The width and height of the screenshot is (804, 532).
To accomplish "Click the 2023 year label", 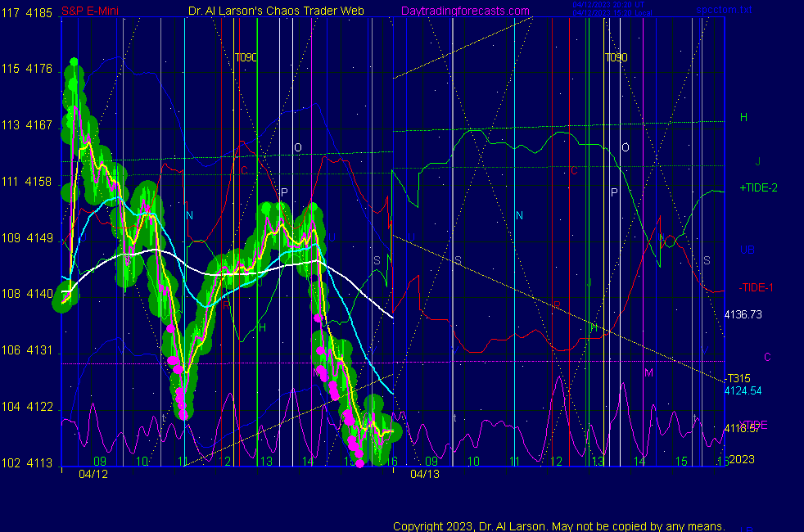I will click(x=742, y=459).
